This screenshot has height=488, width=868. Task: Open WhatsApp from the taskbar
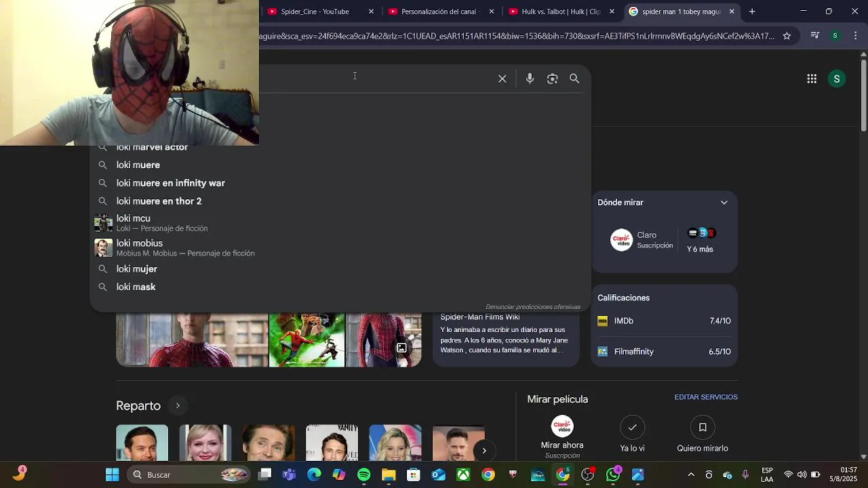pos(613,475)
